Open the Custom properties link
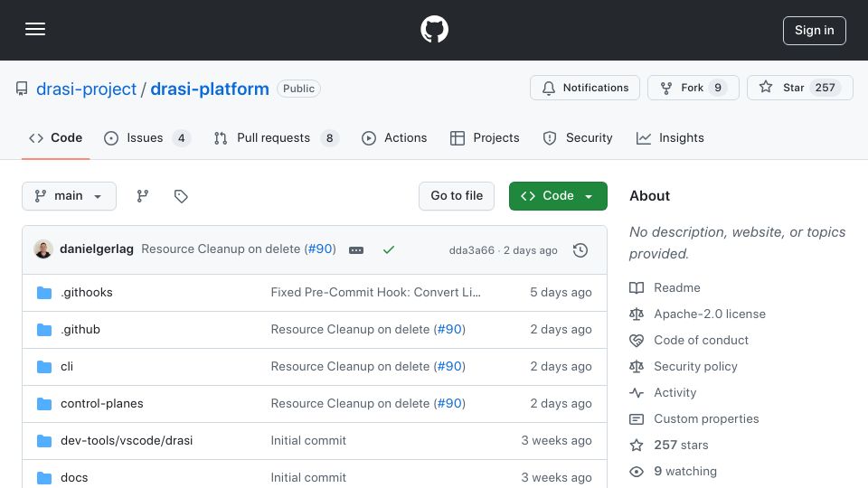 coord(706,418)
